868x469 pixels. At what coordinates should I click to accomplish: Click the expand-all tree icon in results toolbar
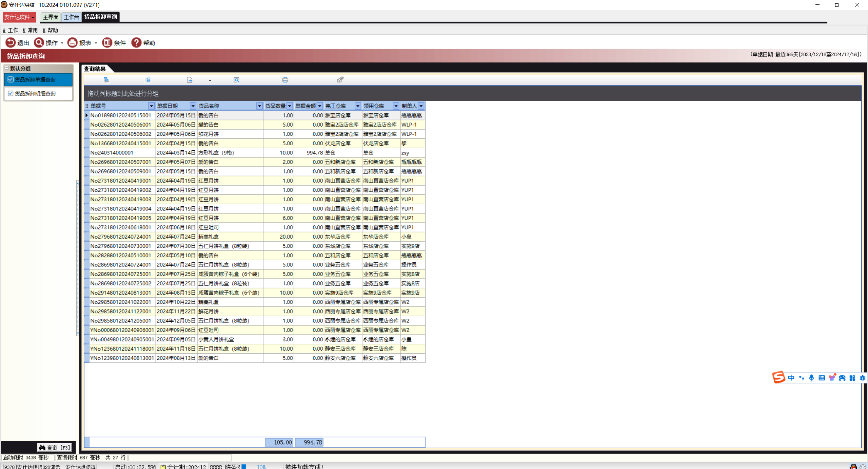pyautogui.click(x=106, y=80)
